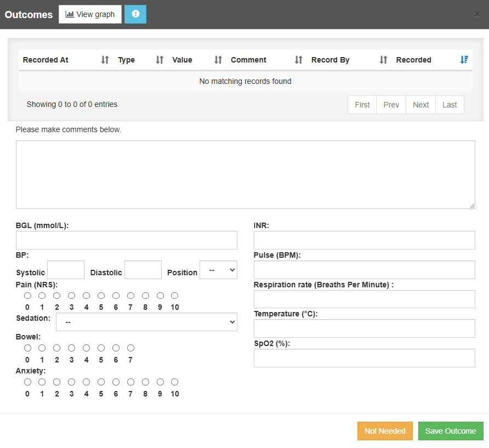Jump to Last page of entries
Screen dimensions: 489x448
pyautogui.click(x=450, y=105)
